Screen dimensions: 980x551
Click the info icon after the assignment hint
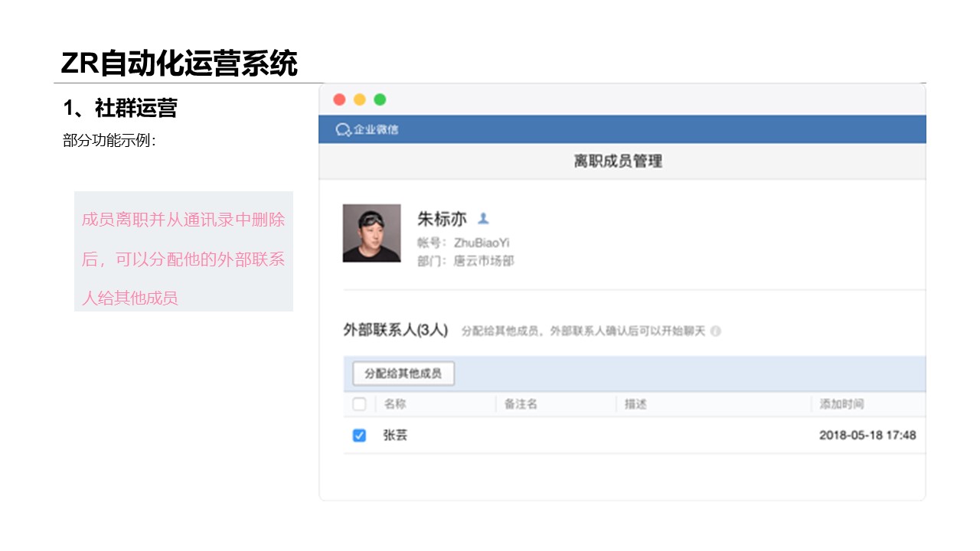tap(715, 331)
